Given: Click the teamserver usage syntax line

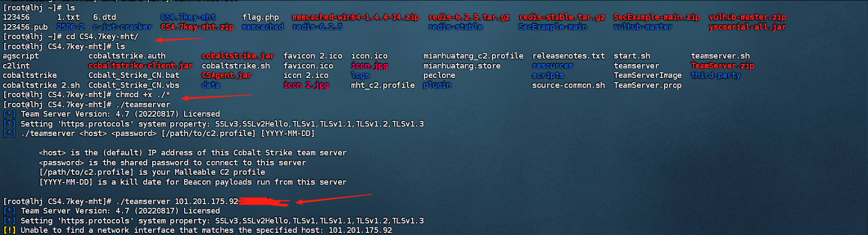Looking at the screenshot, I should (168, 133).
